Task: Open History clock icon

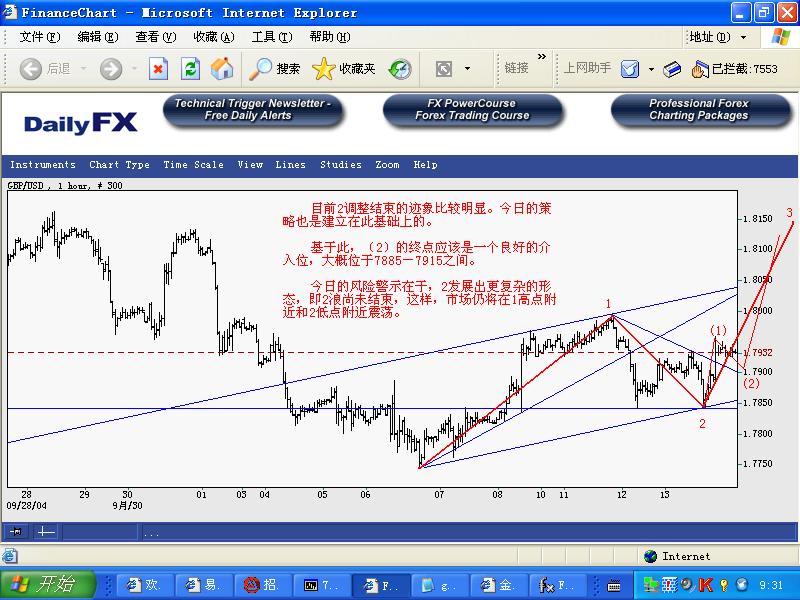Action: (399, 69)
